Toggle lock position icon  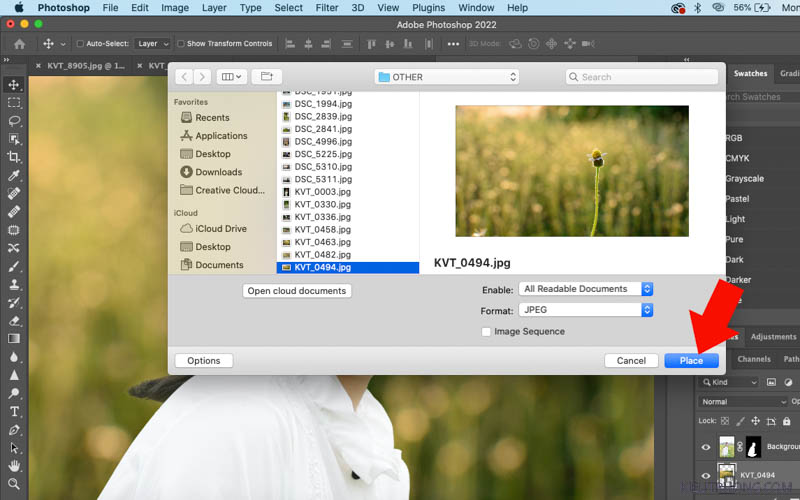tap(756, 421)
